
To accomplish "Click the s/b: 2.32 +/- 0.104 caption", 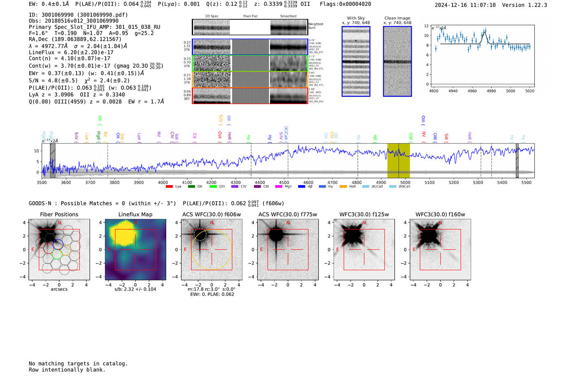I will click(135, 289).
